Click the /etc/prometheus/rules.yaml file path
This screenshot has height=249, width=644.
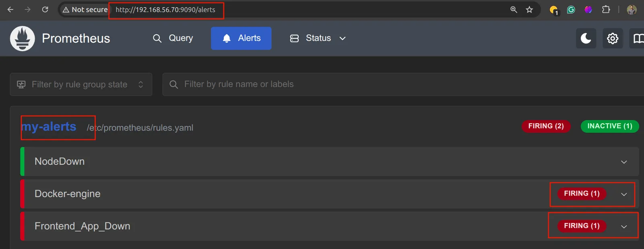(140, 128)
